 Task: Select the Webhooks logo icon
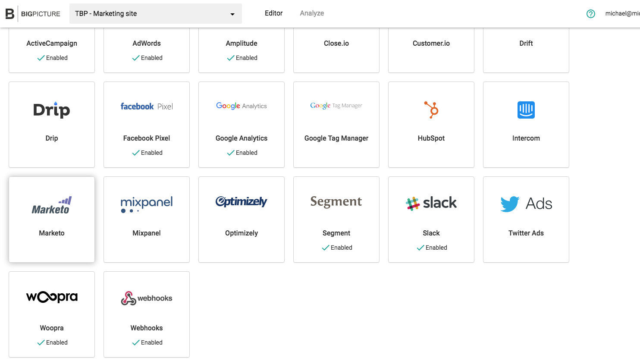tap(129, 298)
